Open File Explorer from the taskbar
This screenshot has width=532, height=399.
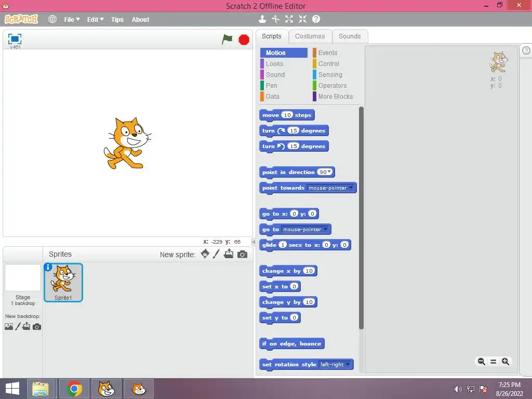pos(41,389)
